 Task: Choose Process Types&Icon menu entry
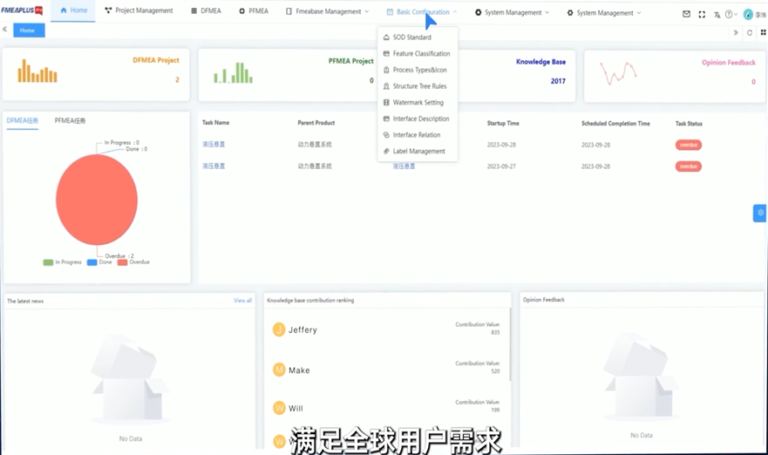(x=417, y=70)
